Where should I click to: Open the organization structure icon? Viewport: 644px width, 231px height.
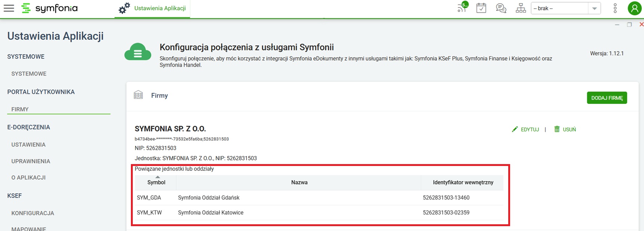[521, 8]
